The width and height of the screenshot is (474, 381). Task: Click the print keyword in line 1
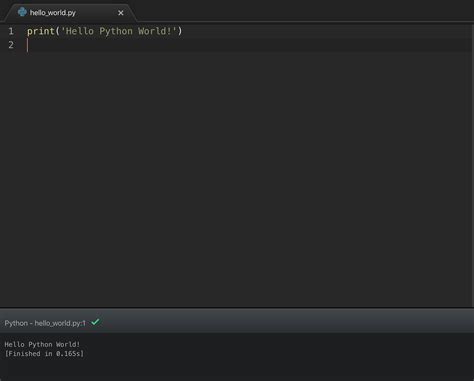41,31
